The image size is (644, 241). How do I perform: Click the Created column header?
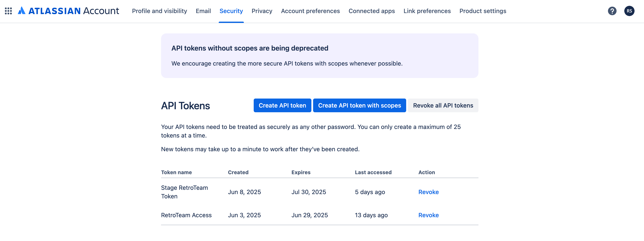point(238,172)
